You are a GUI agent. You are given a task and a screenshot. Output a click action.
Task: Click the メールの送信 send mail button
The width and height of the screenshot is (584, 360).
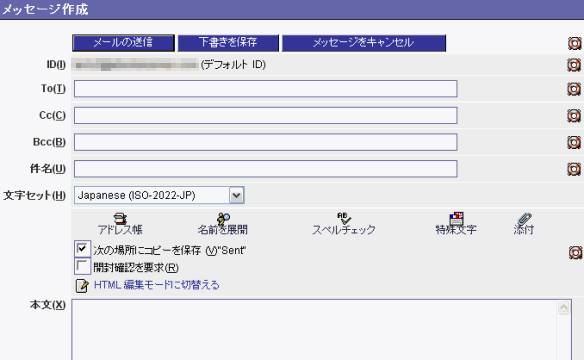(123, 43)
